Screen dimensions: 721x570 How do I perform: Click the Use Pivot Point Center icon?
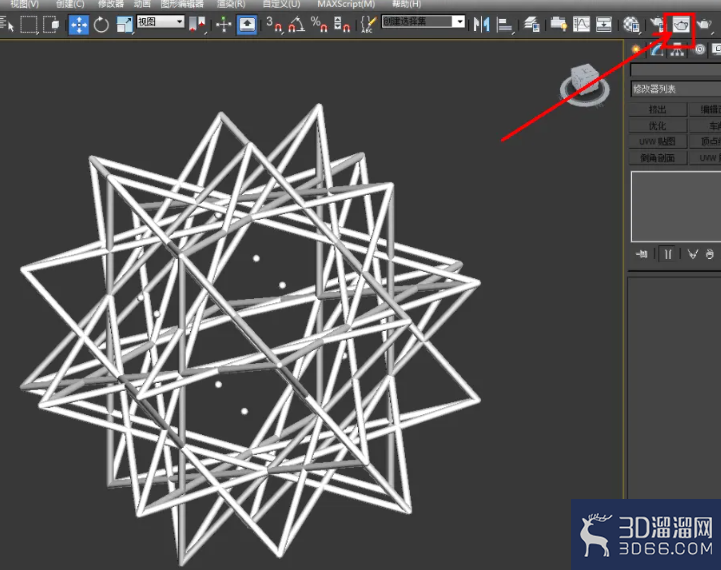198,24
